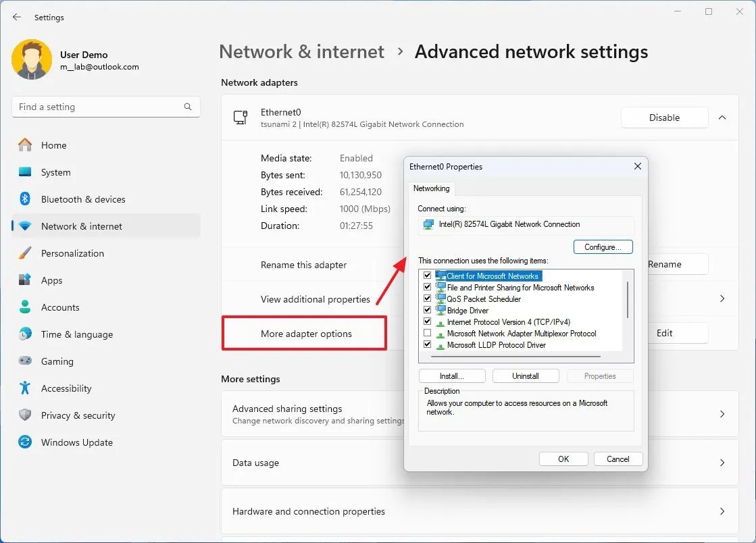Click the Privacy & security shield icon
Viewport: 756px width, 543px height.
pyautogui.click(x=25, y=415)
